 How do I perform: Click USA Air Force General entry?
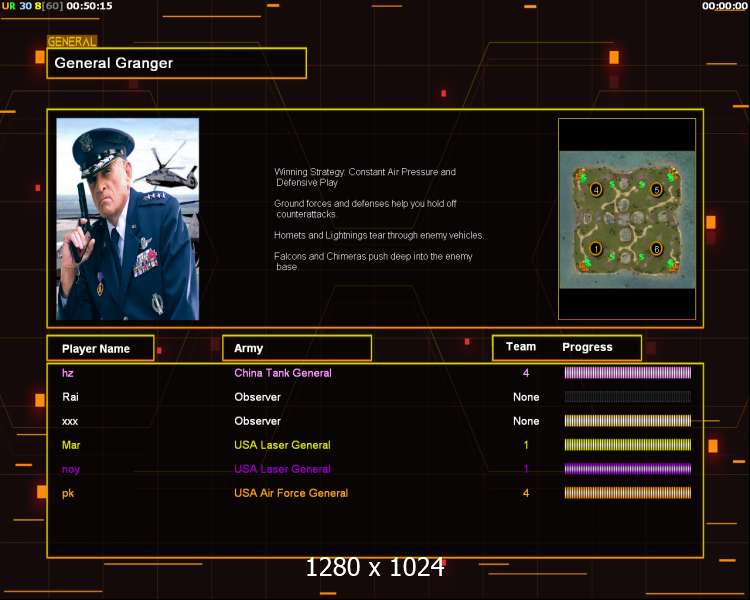(291, 493)
